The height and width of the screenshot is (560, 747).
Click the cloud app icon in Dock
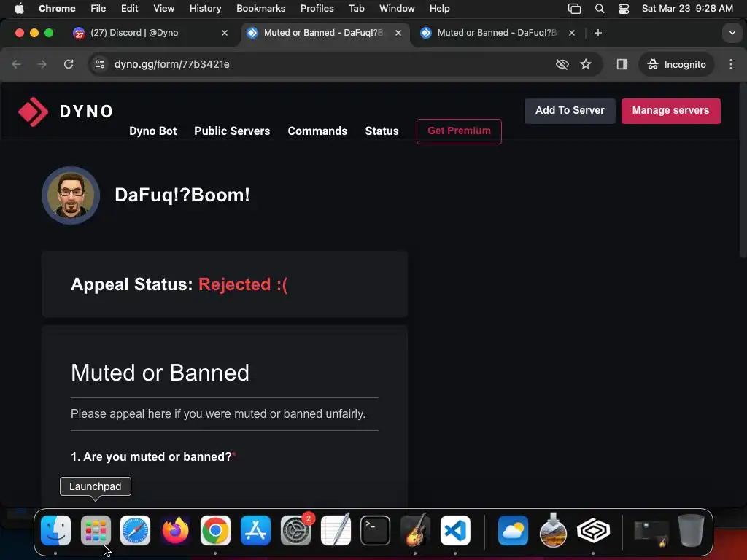point(513,530)
